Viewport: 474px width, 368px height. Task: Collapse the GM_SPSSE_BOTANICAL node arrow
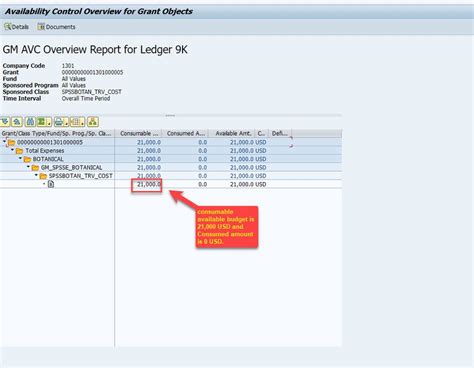pos(28,167)
